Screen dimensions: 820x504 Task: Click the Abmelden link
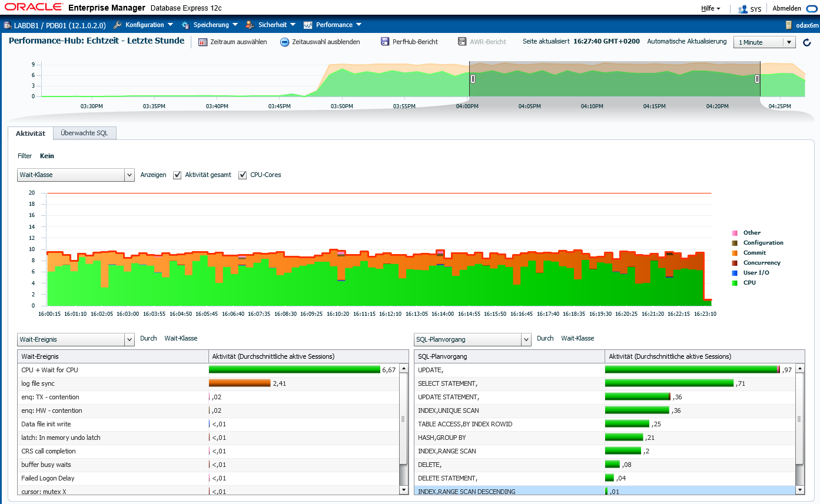786,9
